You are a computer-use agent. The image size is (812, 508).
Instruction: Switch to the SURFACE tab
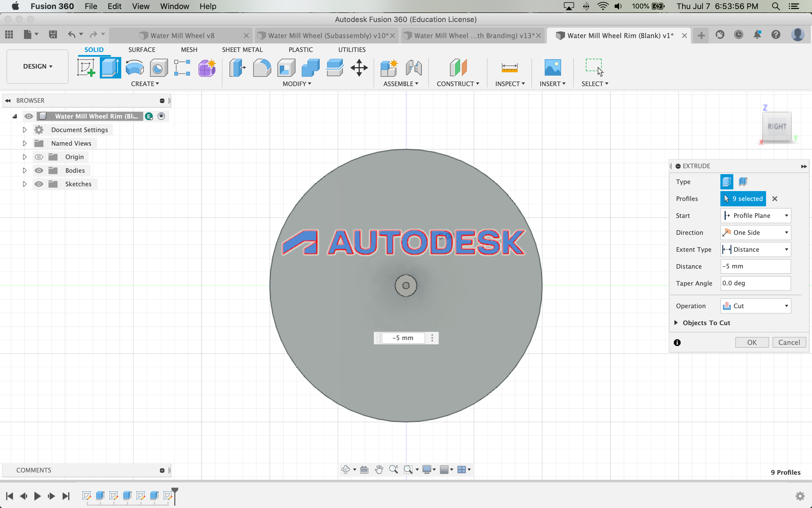pyautogui.click(x=142, y=49)
